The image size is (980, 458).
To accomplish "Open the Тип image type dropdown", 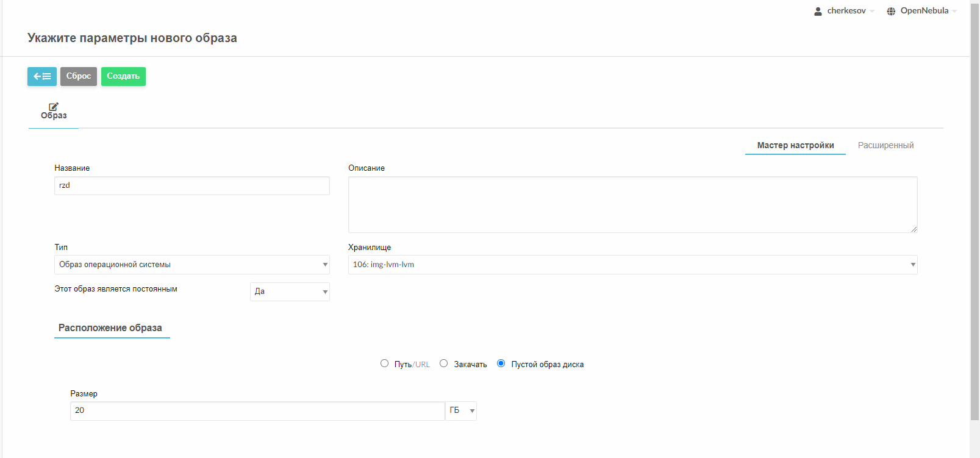I will (191, 265).
